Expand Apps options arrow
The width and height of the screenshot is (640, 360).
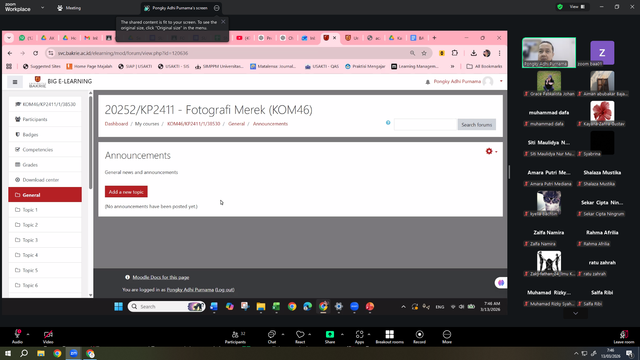pyautogui.click(x=369, y=334)
